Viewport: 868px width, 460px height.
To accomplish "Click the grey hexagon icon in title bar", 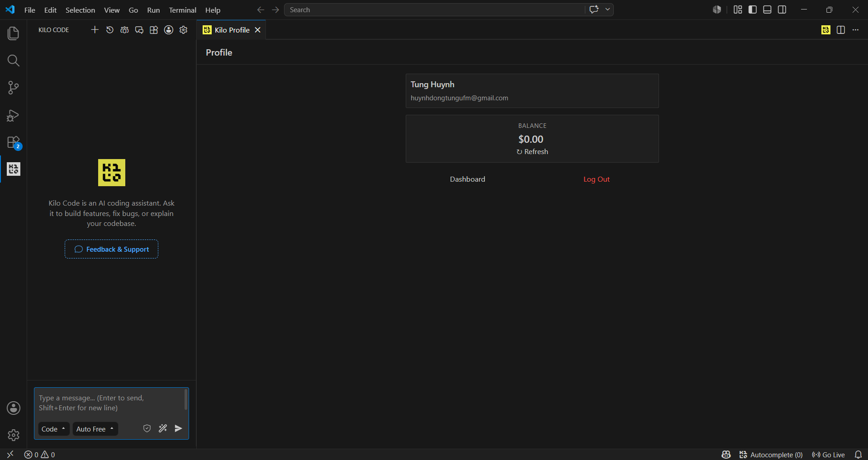I will [717, 9].
